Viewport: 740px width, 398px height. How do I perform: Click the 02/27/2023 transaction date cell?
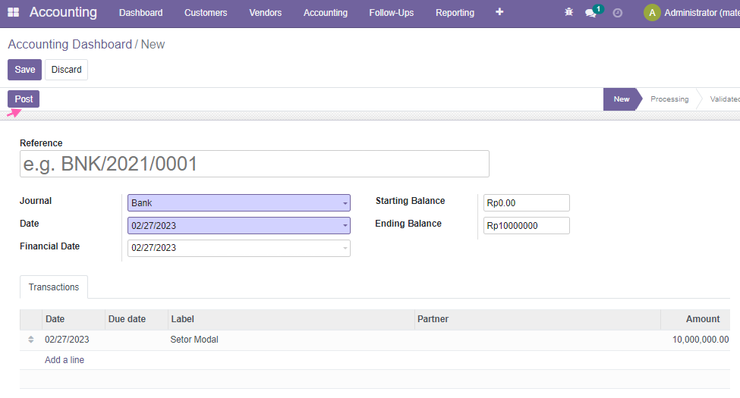67,339
